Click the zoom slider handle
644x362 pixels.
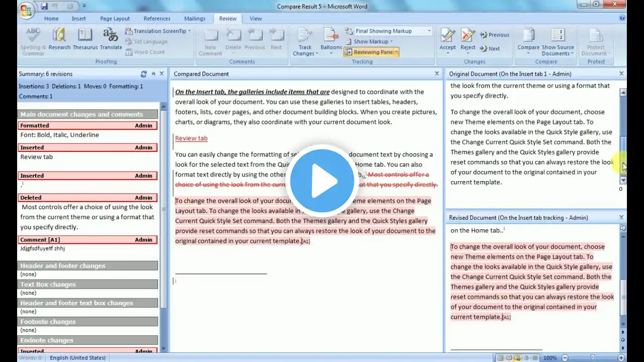click(592, 358)
